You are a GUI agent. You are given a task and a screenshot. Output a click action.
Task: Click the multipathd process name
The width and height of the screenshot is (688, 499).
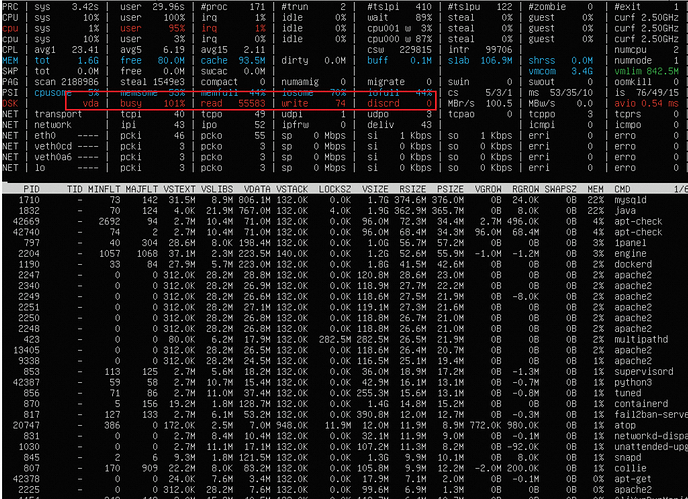pos(641,339)
